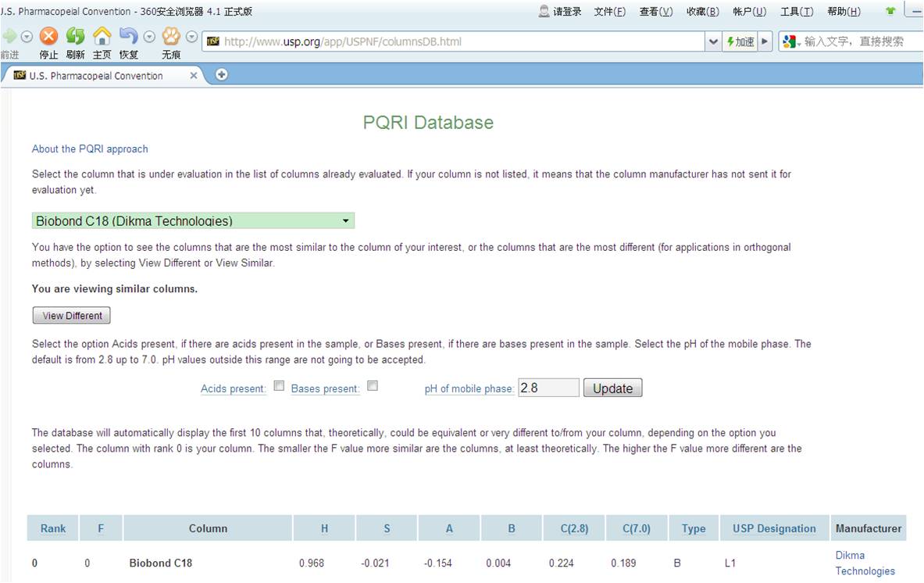Screen dimensions: 924x583
Task: Click the S column header
Action: (387, 529)
